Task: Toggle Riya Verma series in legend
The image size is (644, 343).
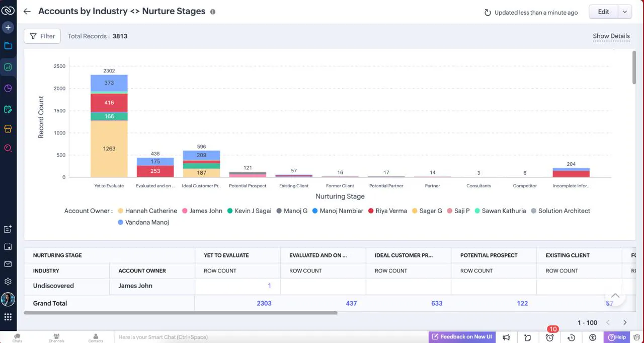Action: pos(387,211)
